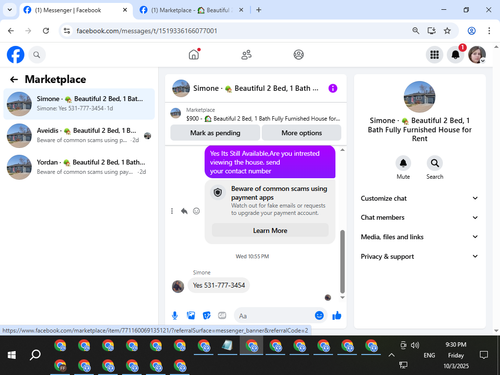Install app icon in address bar
The image size is (500, 375).
[x=431, y=31]
